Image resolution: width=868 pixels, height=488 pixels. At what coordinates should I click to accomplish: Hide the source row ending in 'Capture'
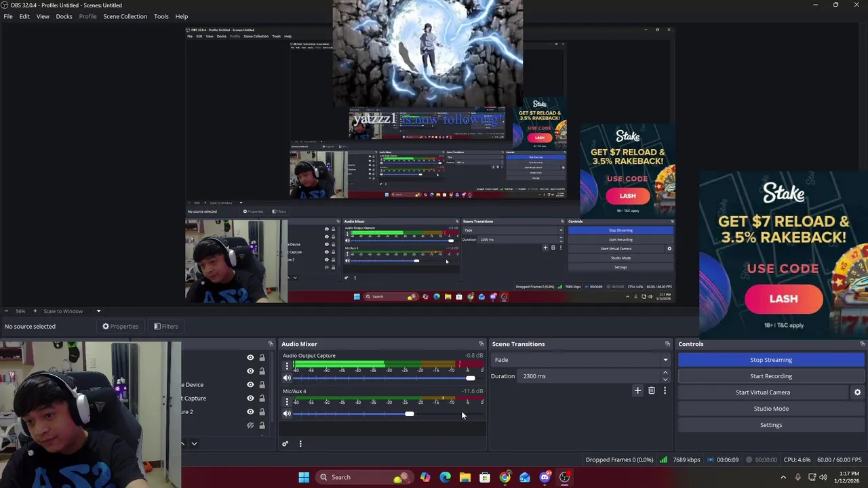click(250, 398)
